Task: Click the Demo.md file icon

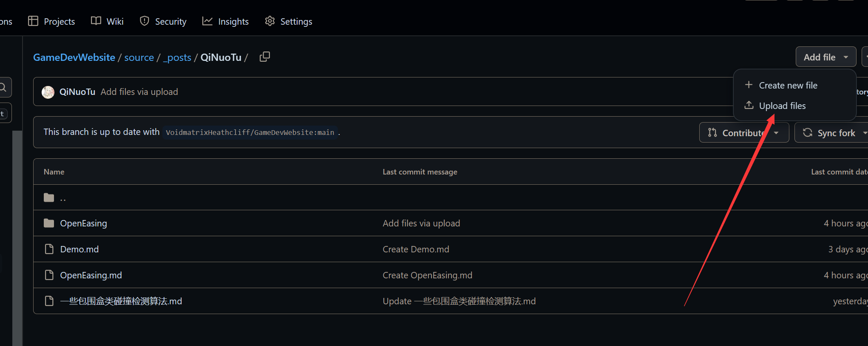Action: pyautogui.click(x=49, y=249)
